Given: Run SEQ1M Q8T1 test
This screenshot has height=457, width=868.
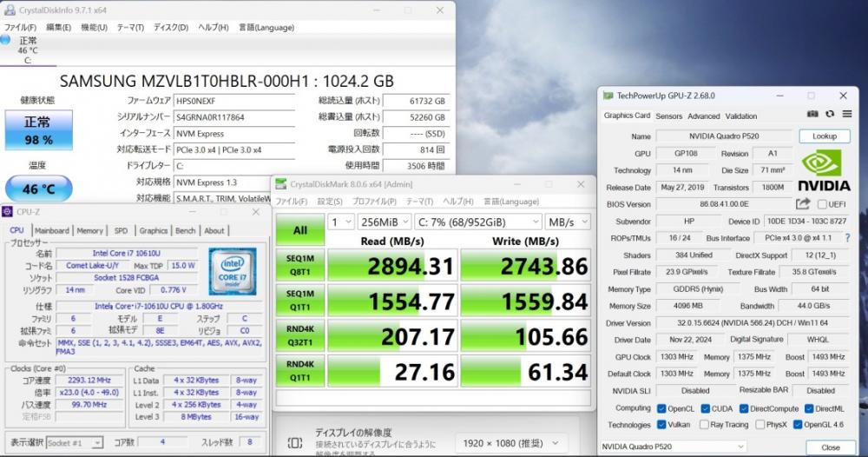Looking at the screenshot, I should 300,265.
